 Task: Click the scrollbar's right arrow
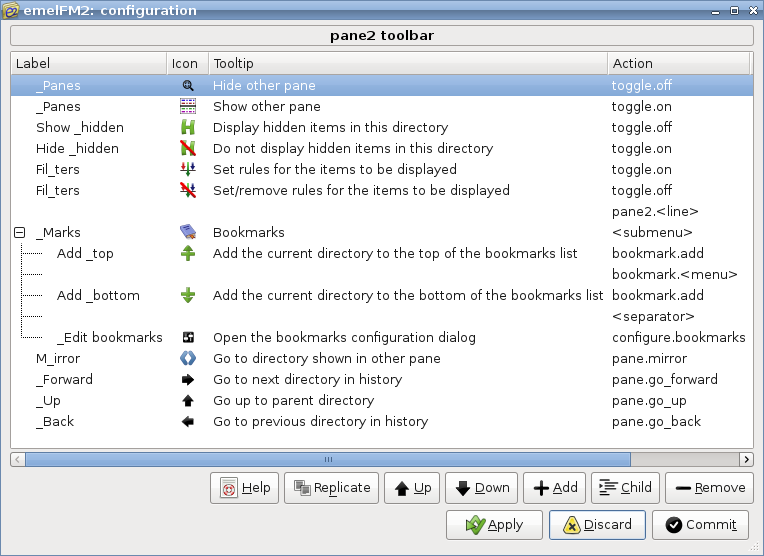tap(746, 460)
